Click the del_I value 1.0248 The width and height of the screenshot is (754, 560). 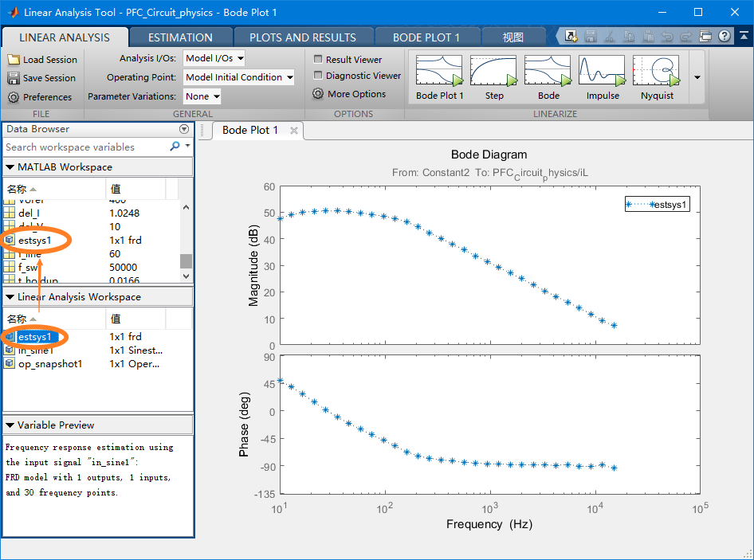124,213
